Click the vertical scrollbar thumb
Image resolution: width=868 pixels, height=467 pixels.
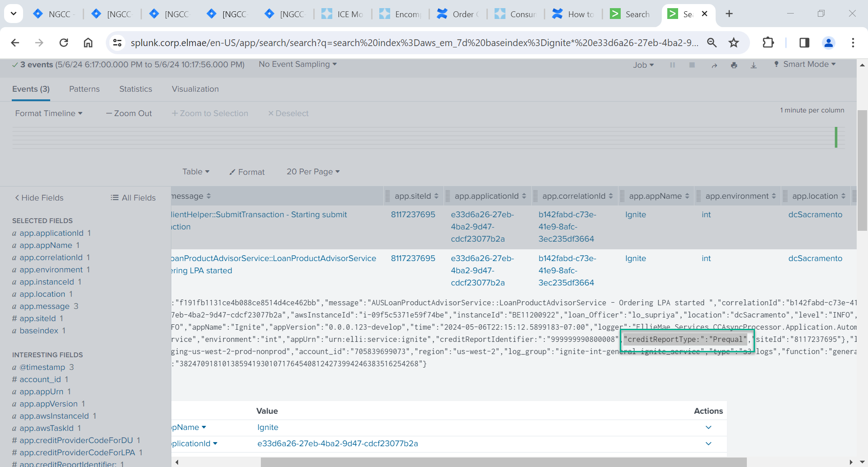click(862, 170)
